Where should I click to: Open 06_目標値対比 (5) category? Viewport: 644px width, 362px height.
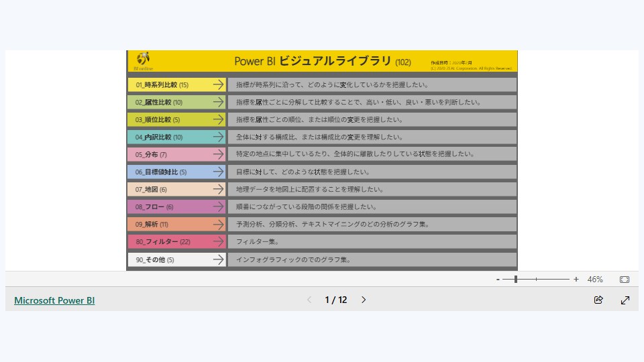coord(176,172)
